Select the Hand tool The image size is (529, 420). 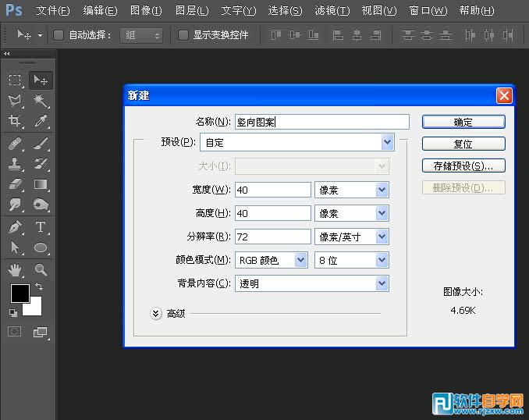(15, 270)
